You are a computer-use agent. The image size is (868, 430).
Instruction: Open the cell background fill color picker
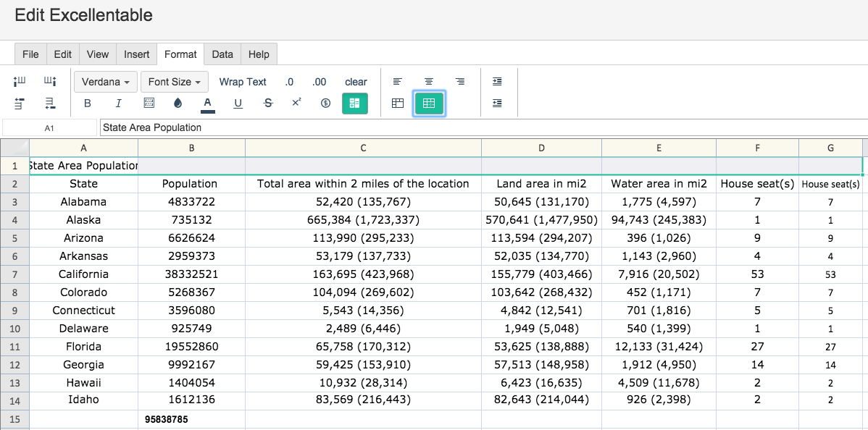pos(178,103)
